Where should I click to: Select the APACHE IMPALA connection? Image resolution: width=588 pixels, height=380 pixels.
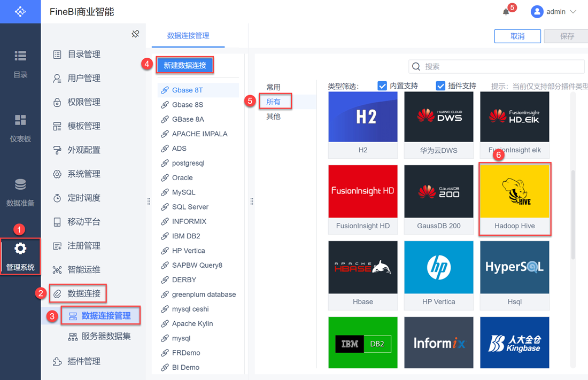pyautogui.click(x=198, y=134)
